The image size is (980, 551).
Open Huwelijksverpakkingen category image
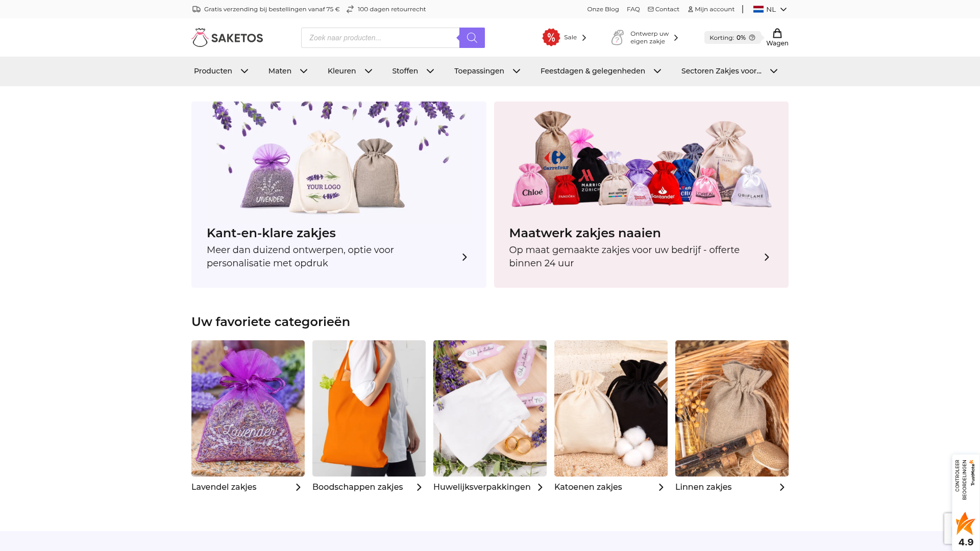click(490, 408)
